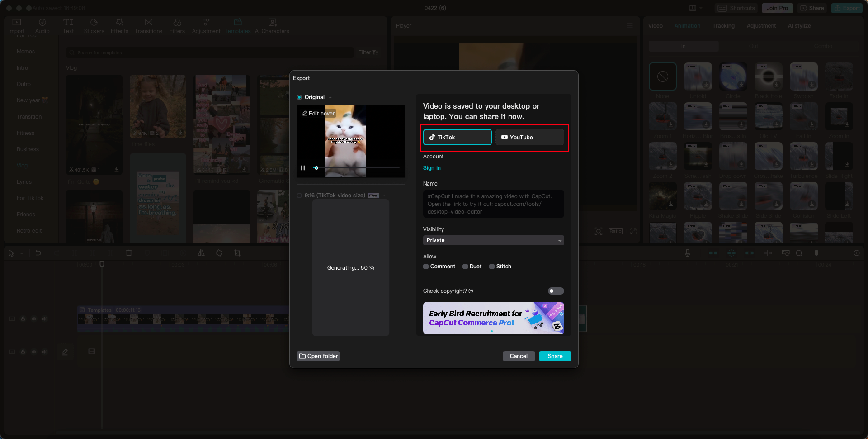This screenshot has width=868, height=439.
Task: Open the Import panel
Action: tap(17, 26)
